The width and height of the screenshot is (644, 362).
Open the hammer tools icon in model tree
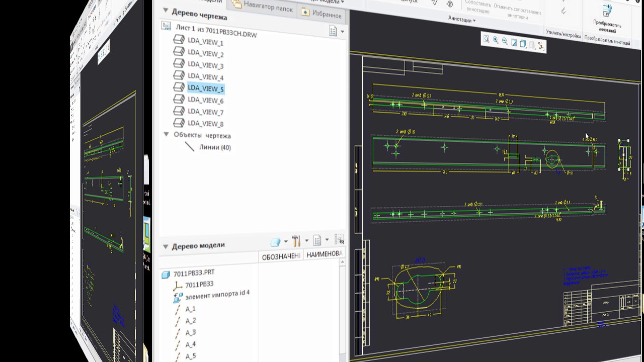click(x=296, y=241)
